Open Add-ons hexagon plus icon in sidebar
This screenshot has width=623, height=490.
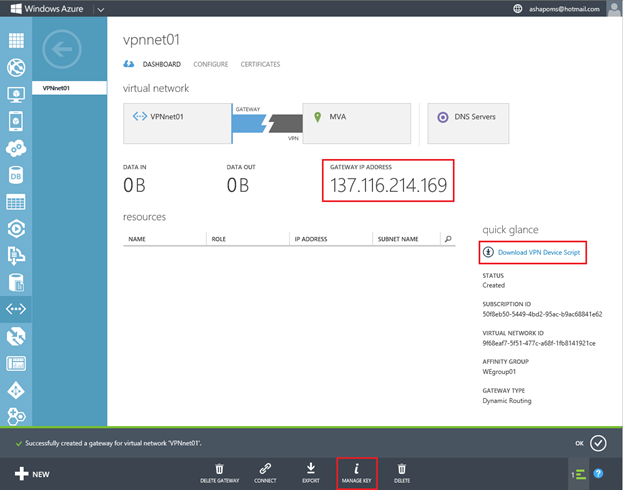(16, 416)
